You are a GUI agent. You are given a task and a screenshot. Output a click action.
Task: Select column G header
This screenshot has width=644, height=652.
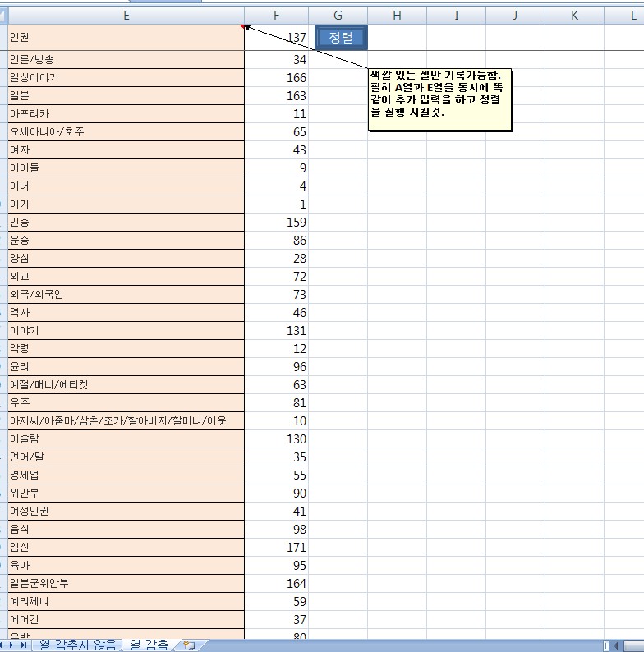point(338,15)
